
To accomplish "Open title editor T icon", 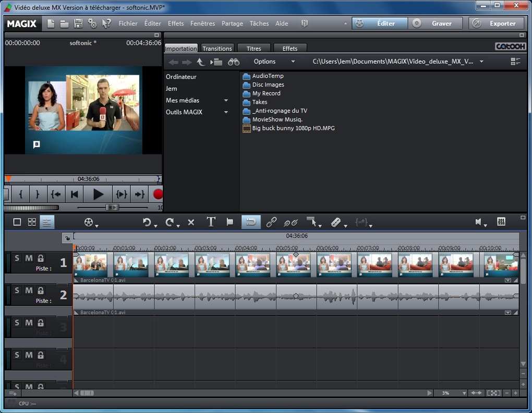I will 211,222.
